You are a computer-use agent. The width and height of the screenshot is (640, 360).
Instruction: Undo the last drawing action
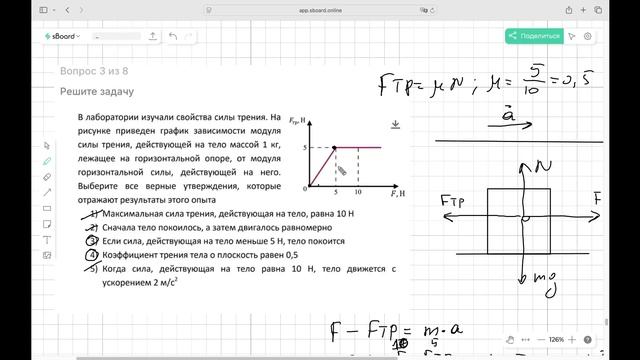pos(173,36)
